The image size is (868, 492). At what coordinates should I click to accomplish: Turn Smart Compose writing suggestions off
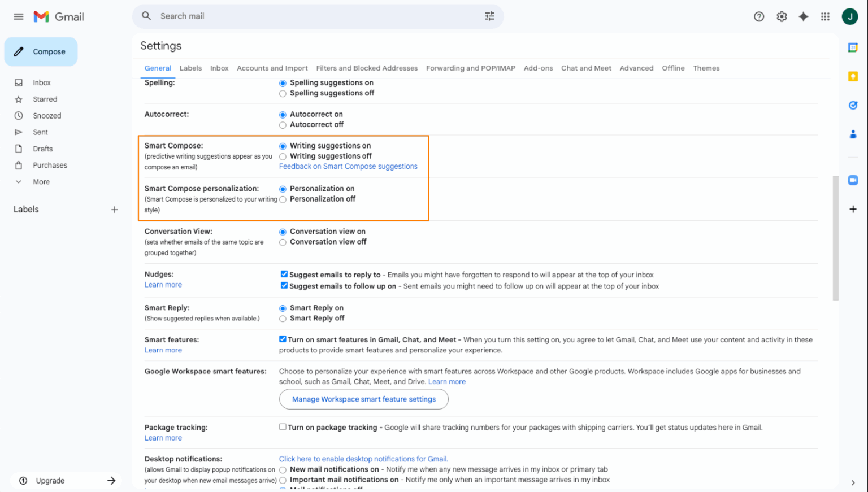pyautogui.click(x=283, y=156)
